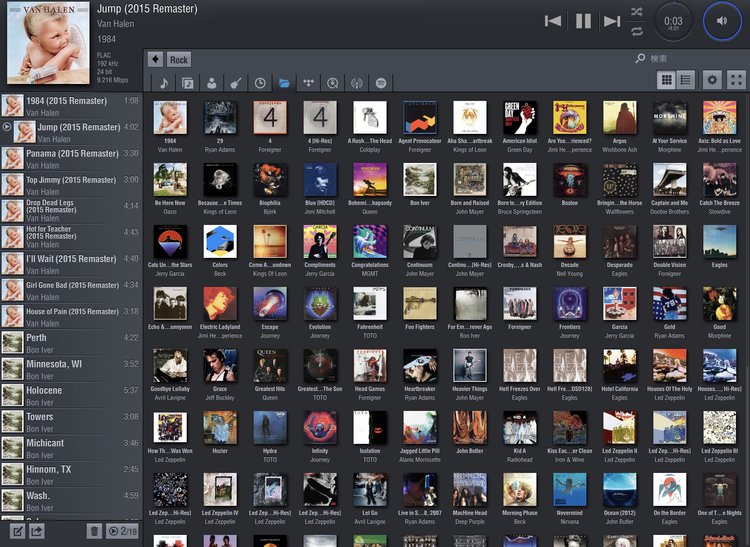Screen dimensions: 750x547
Task: Open the Colors album by Beck
Action: pos(220,242)
